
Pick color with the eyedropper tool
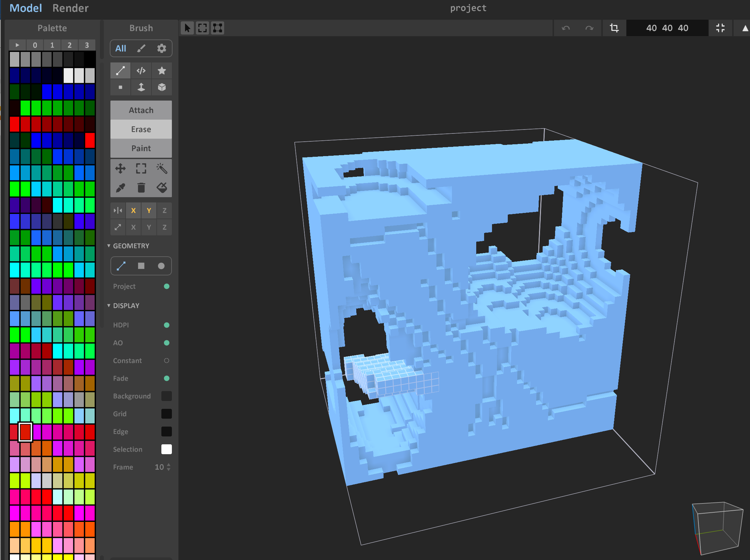click(x=120, y=187)
